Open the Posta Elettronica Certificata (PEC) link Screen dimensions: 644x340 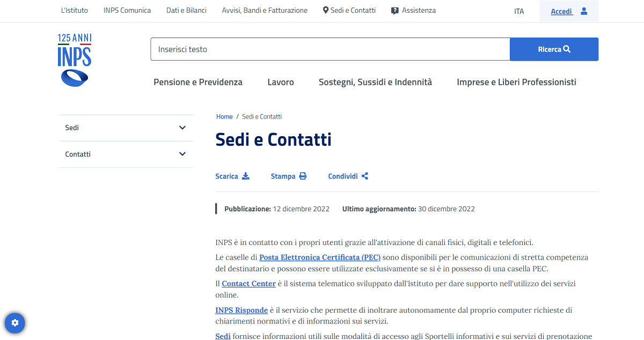click(320, 257)
